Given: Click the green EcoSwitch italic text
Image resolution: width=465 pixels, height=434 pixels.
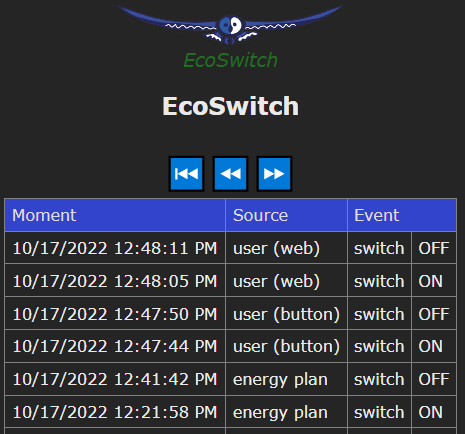Looking at the screenshot, I should [230, 60].
